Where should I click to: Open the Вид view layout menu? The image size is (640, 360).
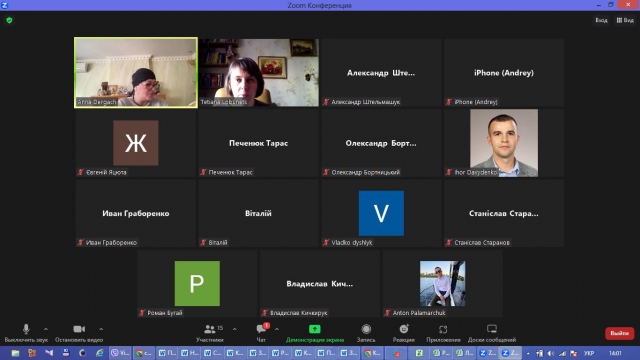point(625,20)
